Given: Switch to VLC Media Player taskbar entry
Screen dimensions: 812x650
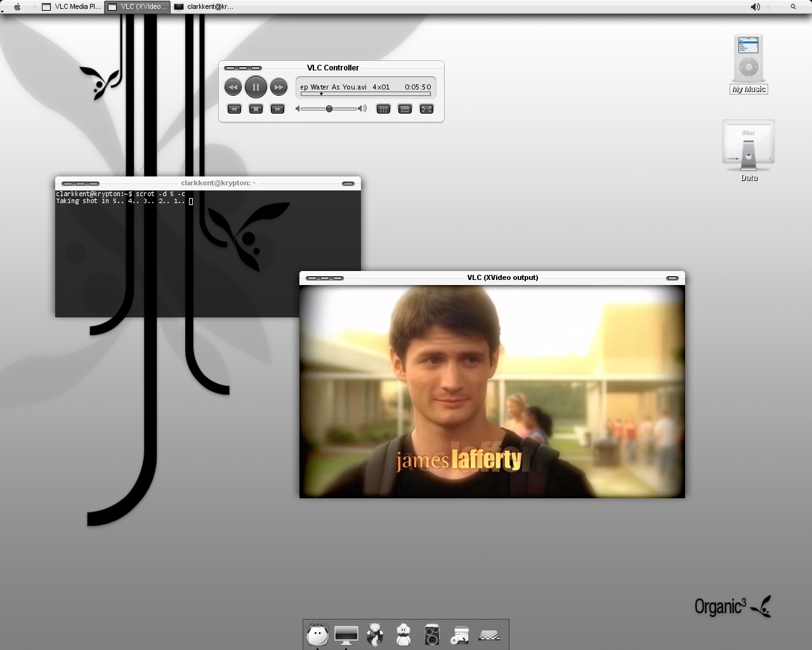Looking at the screenshot, I should coord(72,6).
